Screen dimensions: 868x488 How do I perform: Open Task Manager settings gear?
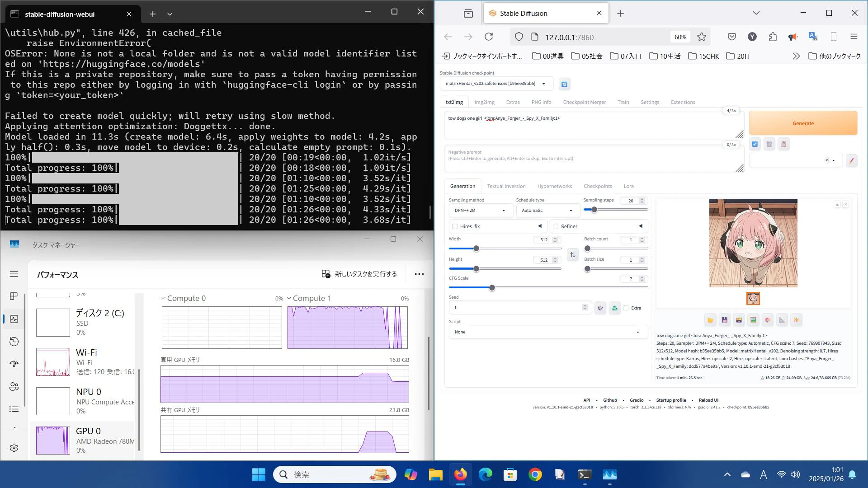click(x=14, y=448)
